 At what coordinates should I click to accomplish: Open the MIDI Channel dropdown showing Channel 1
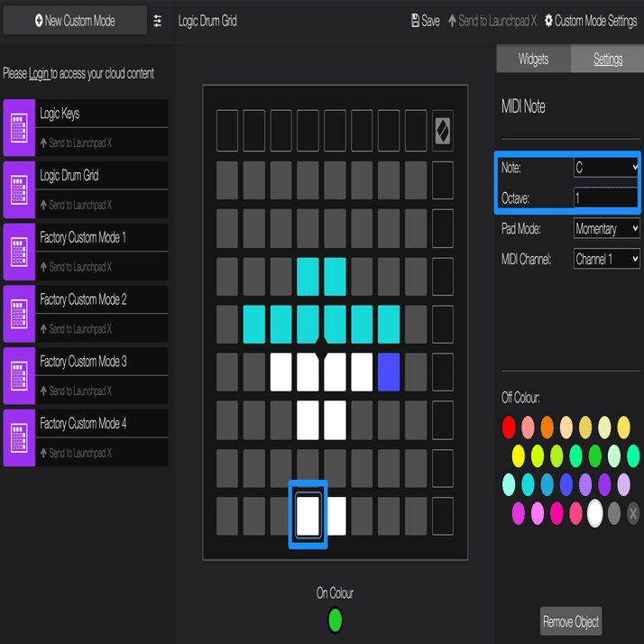click(x=607, y=259)
